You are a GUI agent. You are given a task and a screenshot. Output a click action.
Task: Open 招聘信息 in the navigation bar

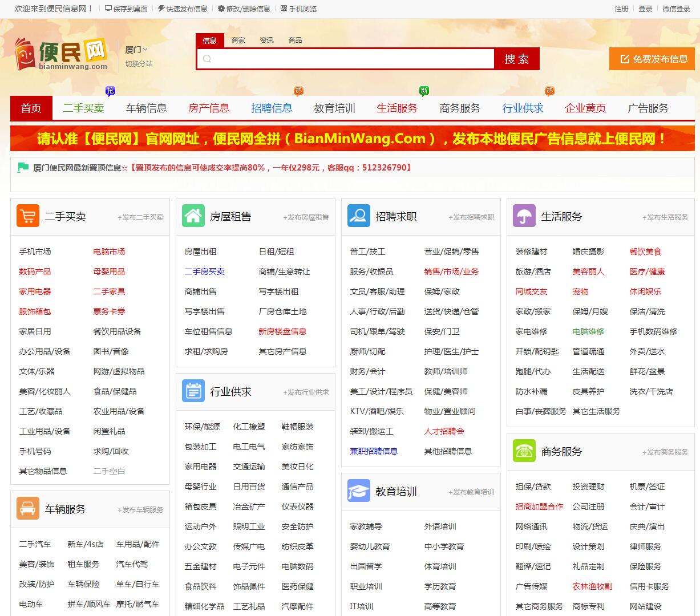(x=272, y=108)
